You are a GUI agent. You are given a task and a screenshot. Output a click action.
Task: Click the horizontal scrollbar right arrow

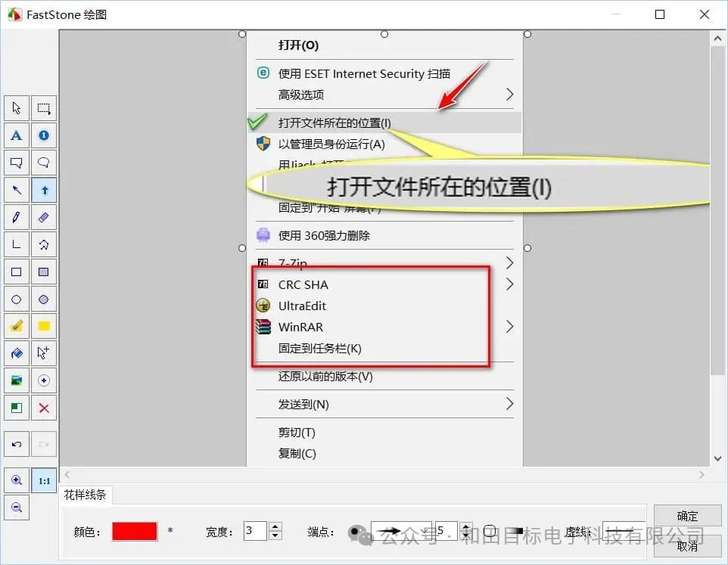[x=702, y=474]
